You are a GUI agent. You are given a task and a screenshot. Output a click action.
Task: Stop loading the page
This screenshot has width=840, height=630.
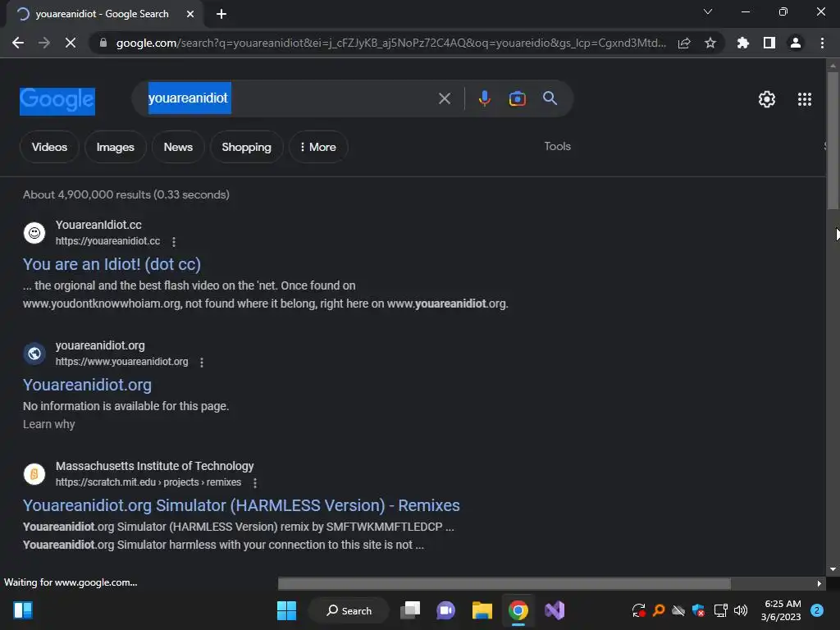pos(71,43)
